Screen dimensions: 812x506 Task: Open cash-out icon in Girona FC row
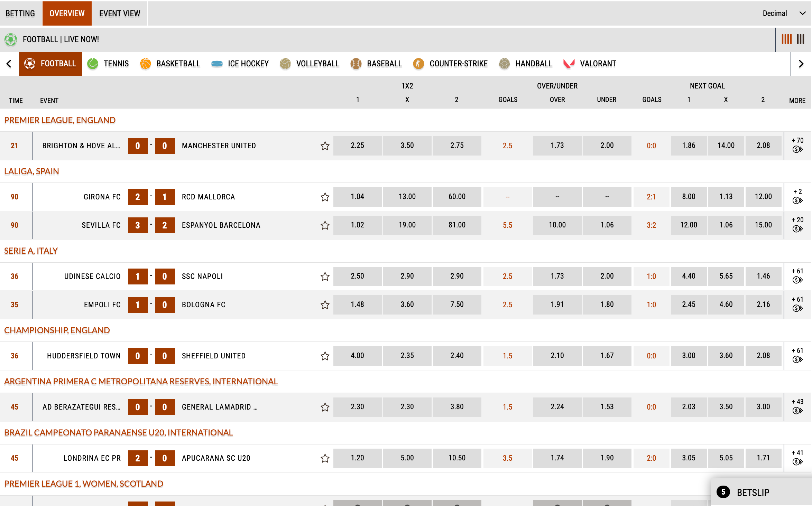pyautogui.click(x=797, y=200)
